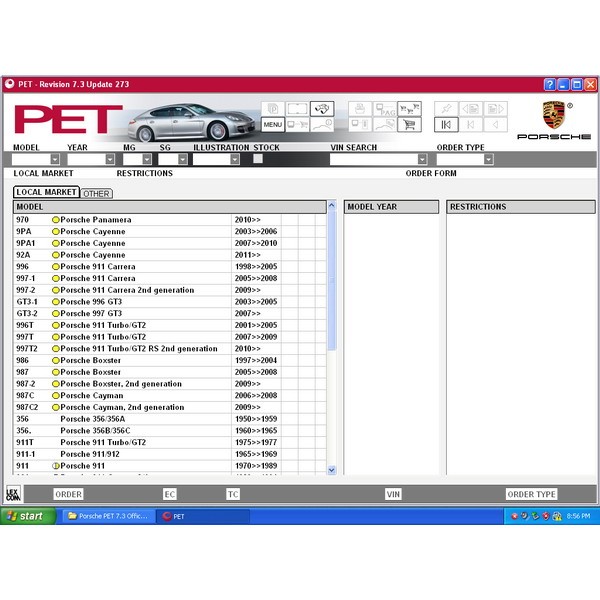Click the PAG monitor icon

(x=385, y=109)
